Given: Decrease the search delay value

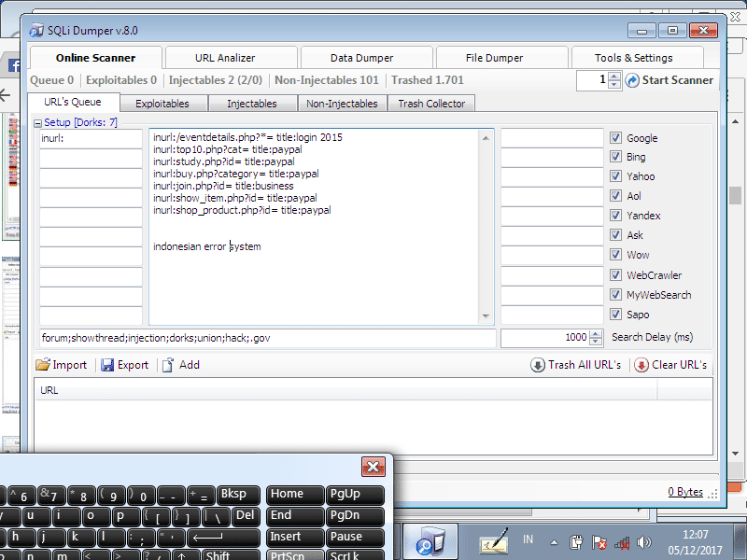Looking at the screenshot, I should coord(596,342).
